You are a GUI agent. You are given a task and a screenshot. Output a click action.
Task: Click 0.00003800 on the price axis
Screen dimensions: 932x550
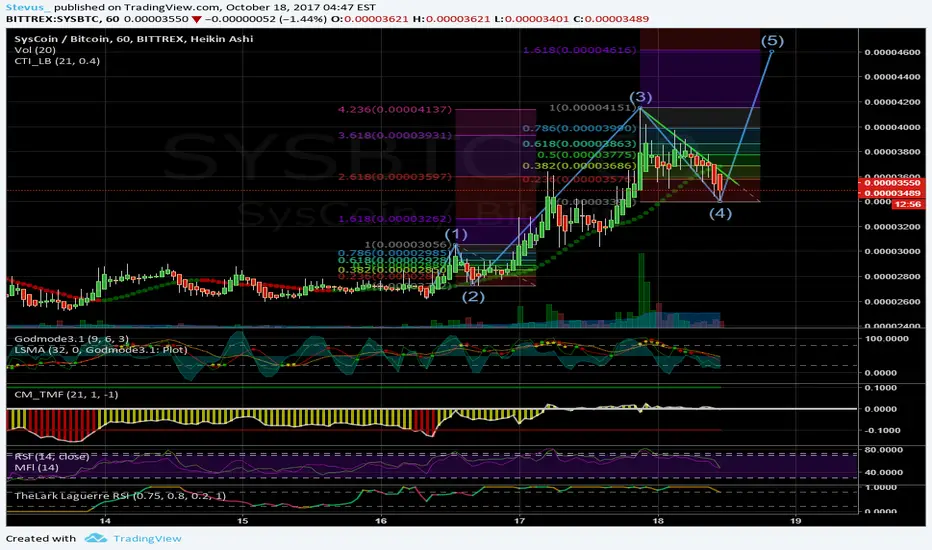coord(892,152)
